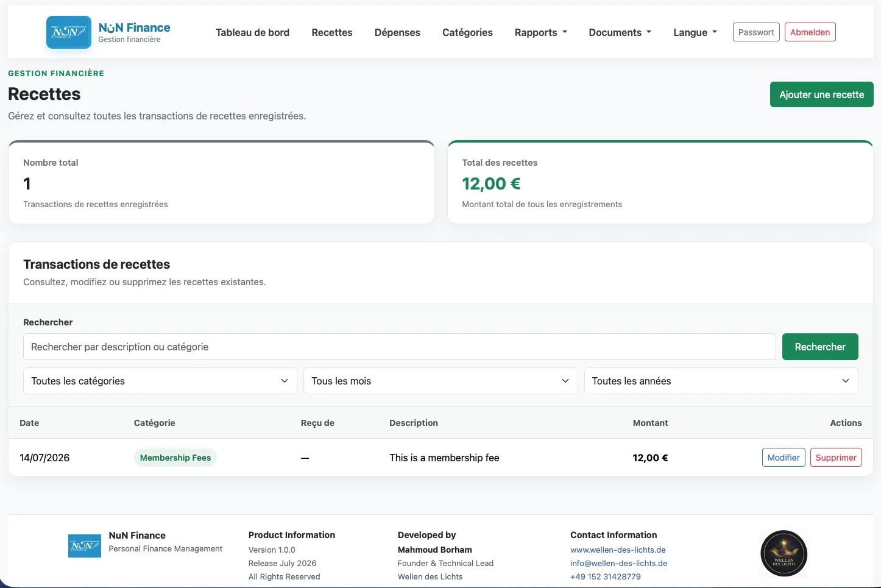881x588 pixels.
Task: Click the Actions column header
Action: pos(846,423)
